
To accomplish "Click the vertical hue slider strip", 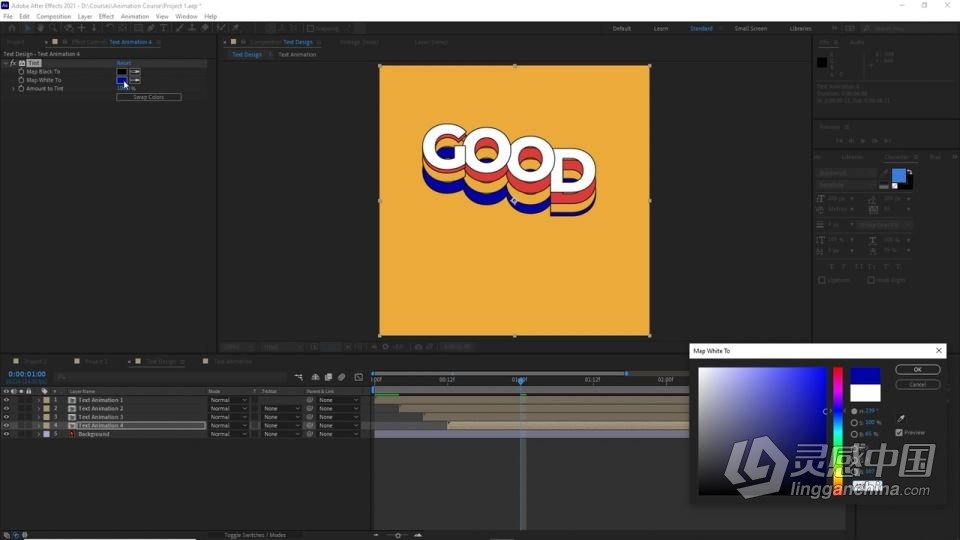I will tap(838, 432).
